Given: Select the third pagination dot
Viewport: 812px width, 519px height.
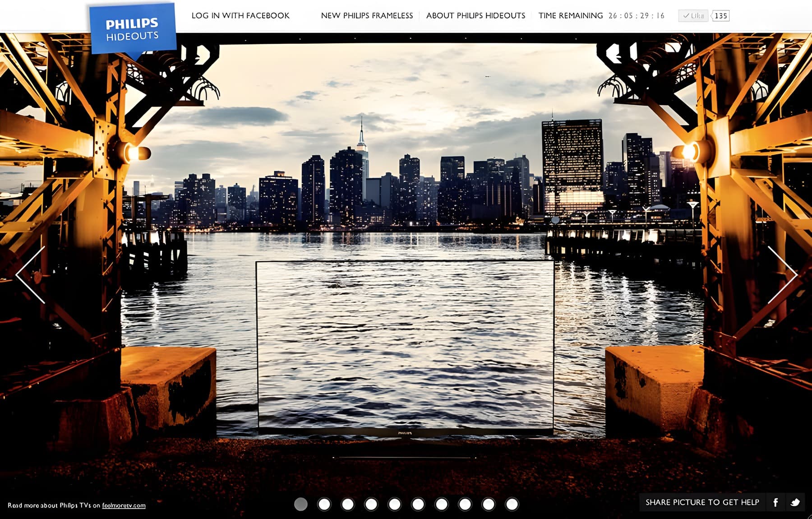Looking at the screenshot, I should tap(348, 504).
